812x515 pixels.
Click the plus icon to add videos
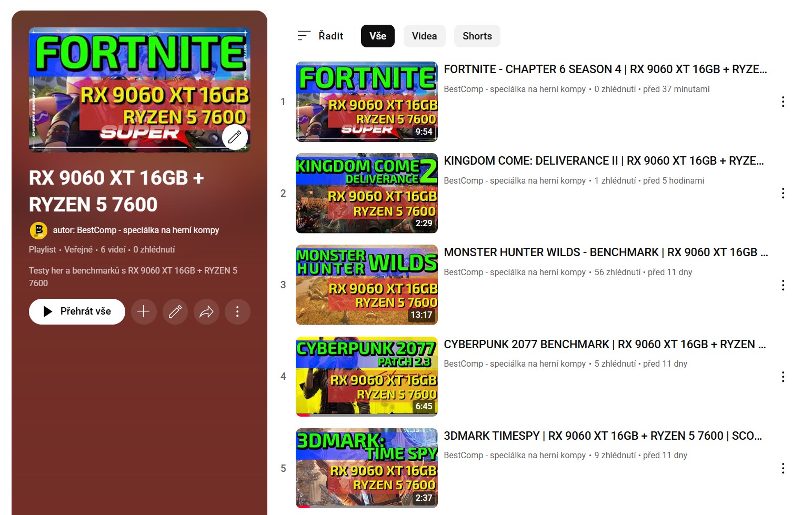(x=144, y=311)
